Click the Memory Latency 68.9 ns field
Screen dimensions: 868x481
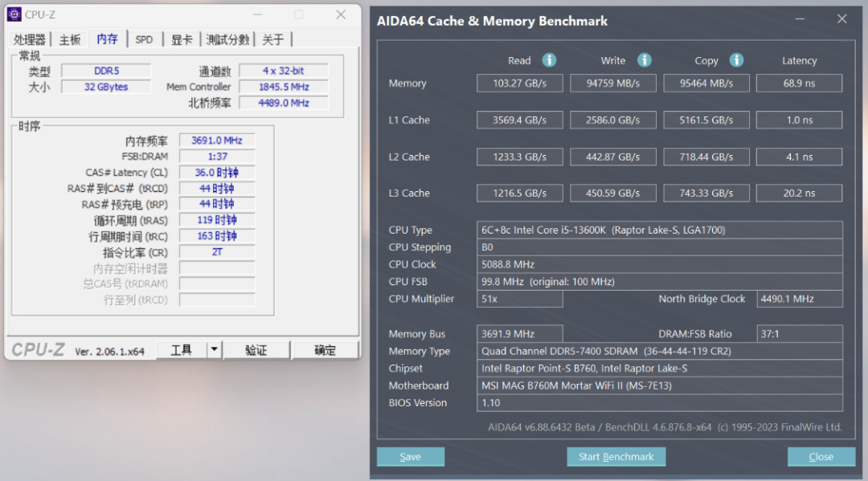tap(800, 83)
